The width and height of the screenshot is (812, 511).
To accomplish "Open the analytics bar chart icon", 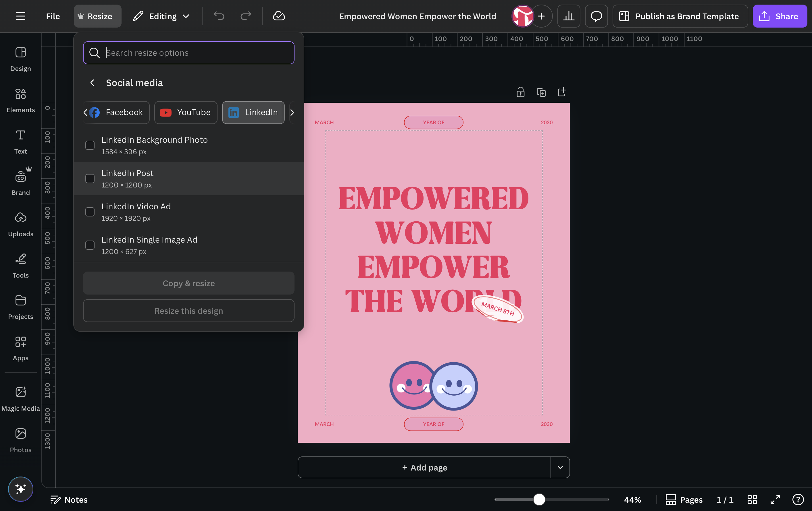I will pos(569,16).
